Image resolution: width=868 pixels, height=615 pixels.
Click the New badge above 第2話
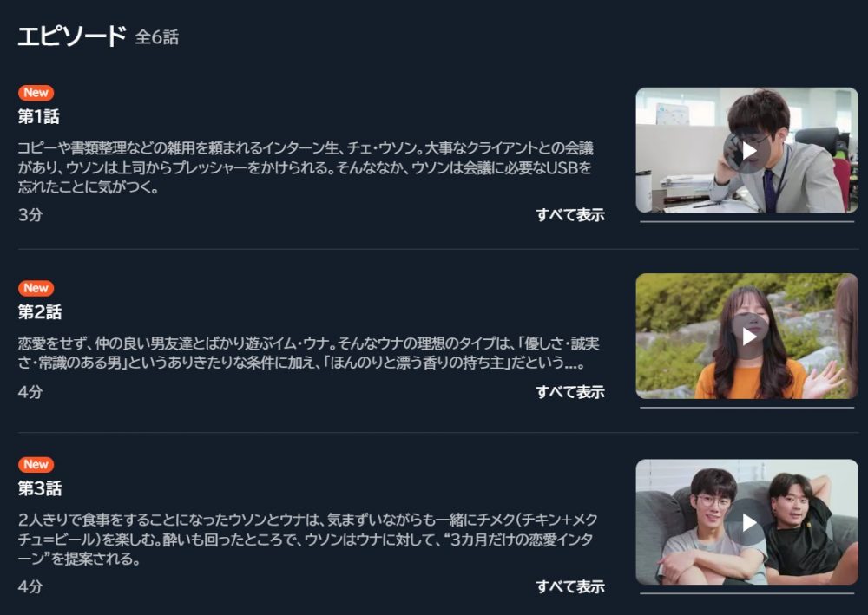[x=36, y=288]
